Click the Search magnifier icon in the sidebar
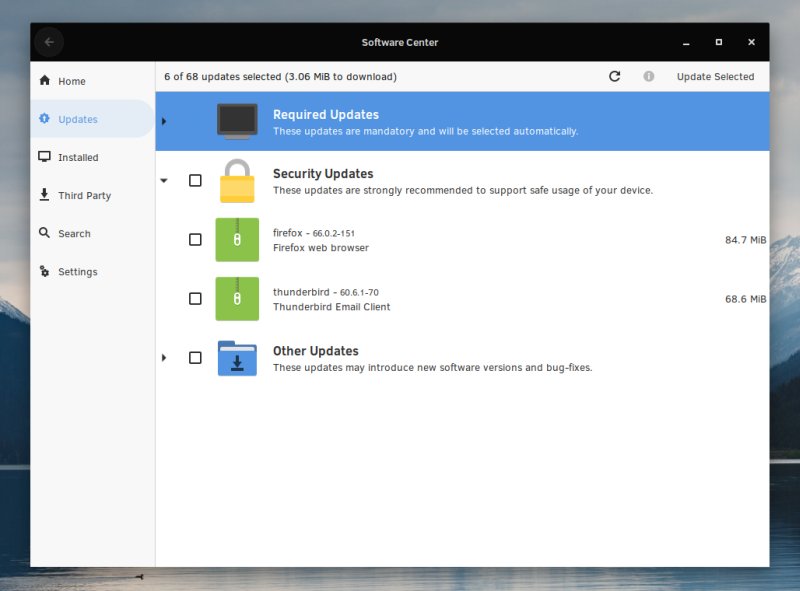This screenshot has height=591, width=800. coord(45,233)
